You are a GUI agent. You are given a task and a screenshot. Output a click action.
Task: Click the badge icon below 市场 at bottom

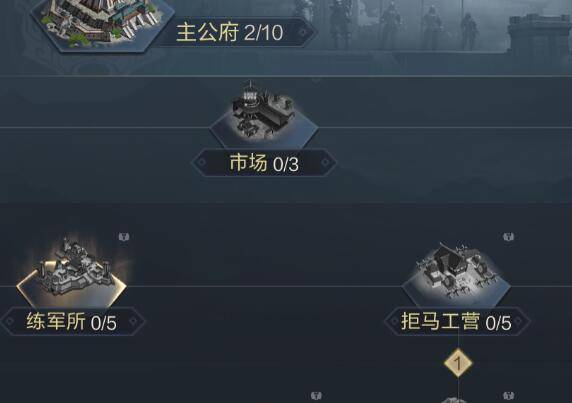(x=316, y=396)
